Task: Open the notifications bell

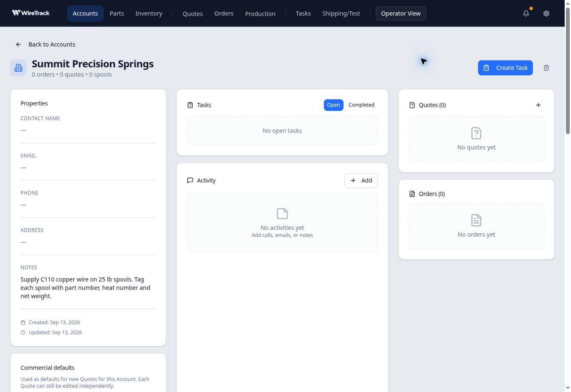Action: click(x=526, y=14)
